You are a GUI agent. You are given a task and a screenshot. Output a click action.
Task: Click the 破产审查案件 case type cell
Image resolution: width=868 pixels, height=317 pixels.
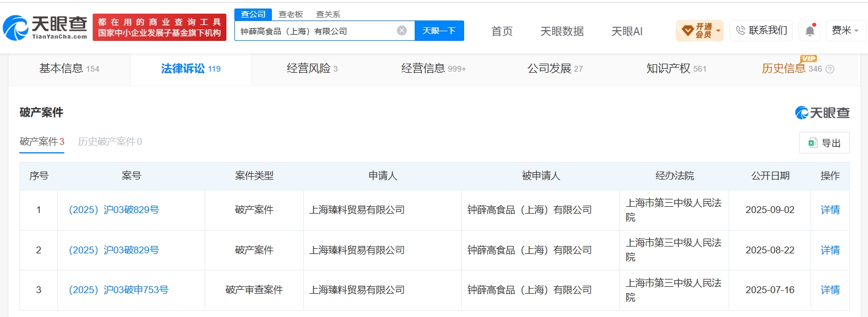pyautogui.click(x=254, y=290)
